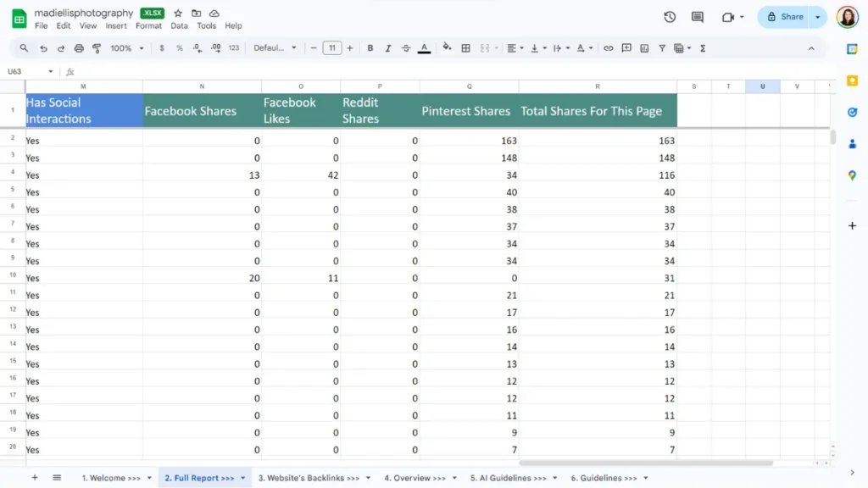Switch to the Website's Backlinks sheet tab
Image resolution: width=868 pixels, height=488 pixels.
click(309, 478)
